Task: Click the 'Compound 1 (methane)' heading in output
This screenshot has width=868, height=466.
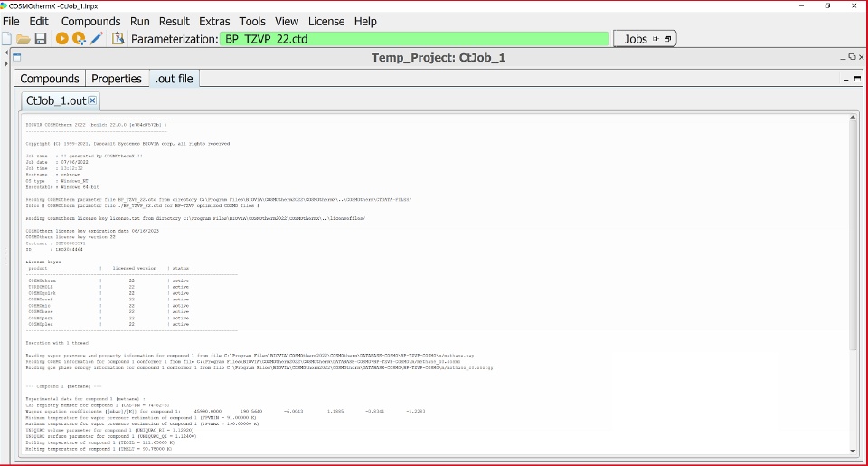Action: point(63,386)
